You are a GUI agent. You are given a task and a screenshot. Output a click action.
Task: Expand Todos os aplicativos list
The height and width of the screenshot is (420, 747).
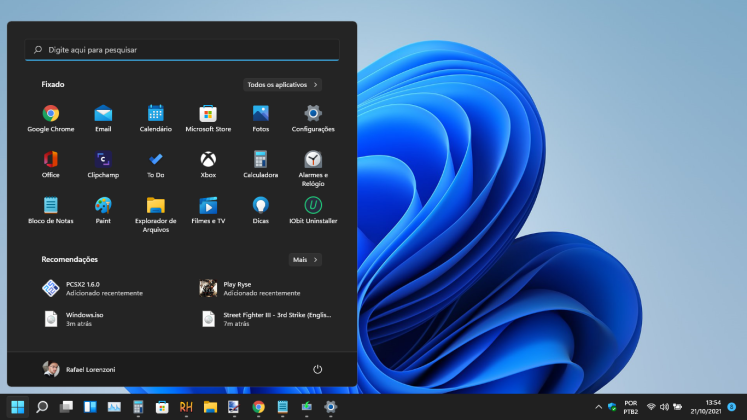[x=283, y=85]
